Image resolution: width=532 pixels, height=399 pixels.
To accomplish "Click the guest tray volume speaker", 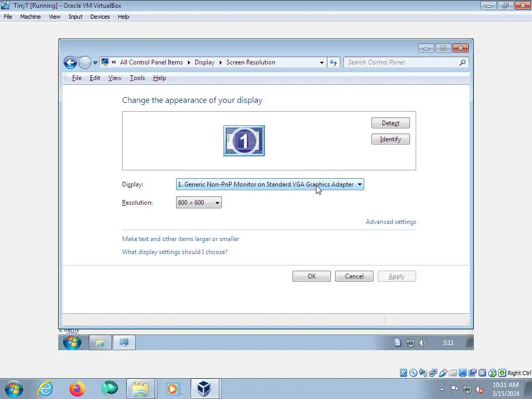I will pos(423,343).
